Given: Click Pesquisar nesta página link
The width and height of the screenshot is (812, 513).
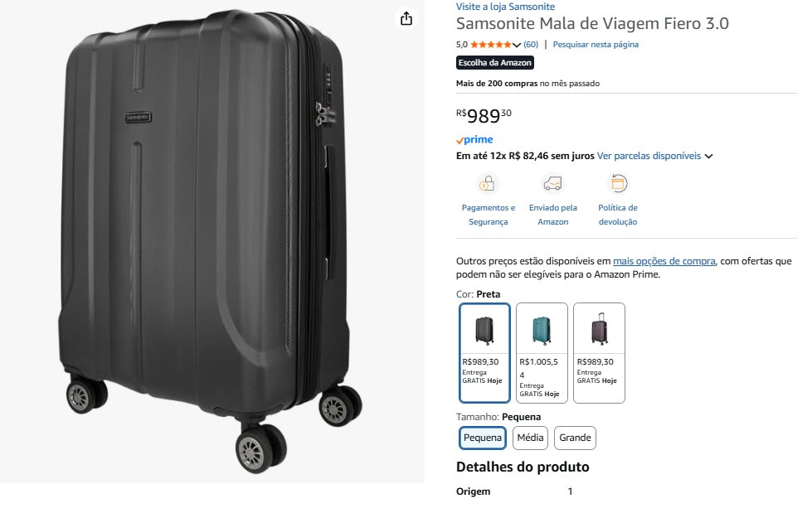Looking at the screenshot, I should pos(596,45).
